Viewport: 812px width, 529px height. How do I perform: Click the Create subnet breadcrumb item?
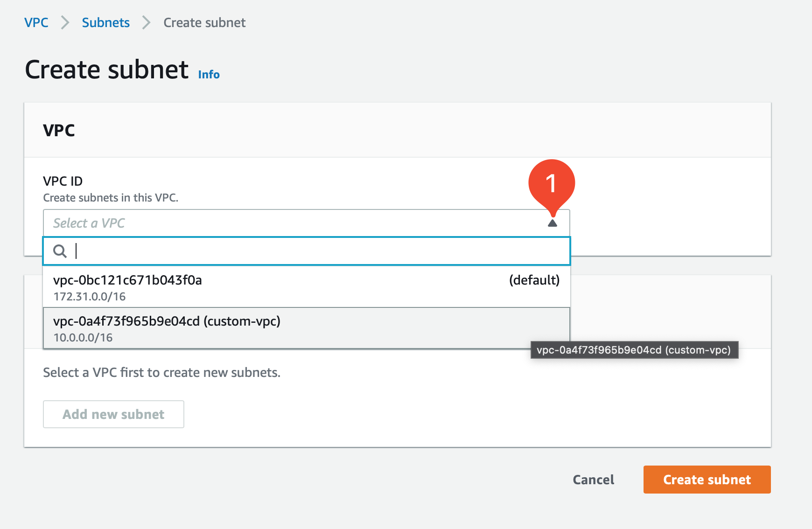(x=204, y=22)
